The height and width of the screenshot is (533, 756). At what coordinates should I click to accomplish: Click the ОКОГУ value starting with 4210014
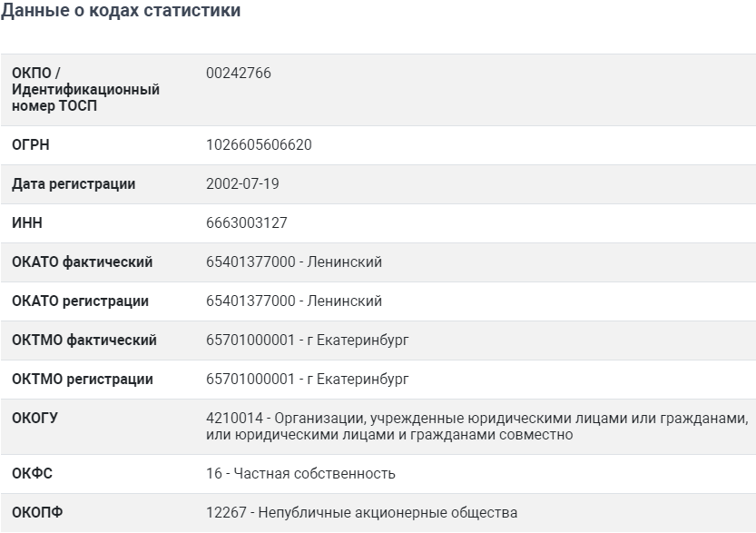[477, 427]
